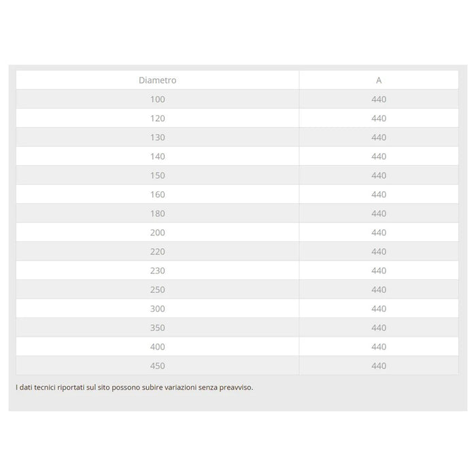Click the 350 diameter cell
Image resolution: width=476 pixels, height=476 pixels.
(x=157, y=328)
